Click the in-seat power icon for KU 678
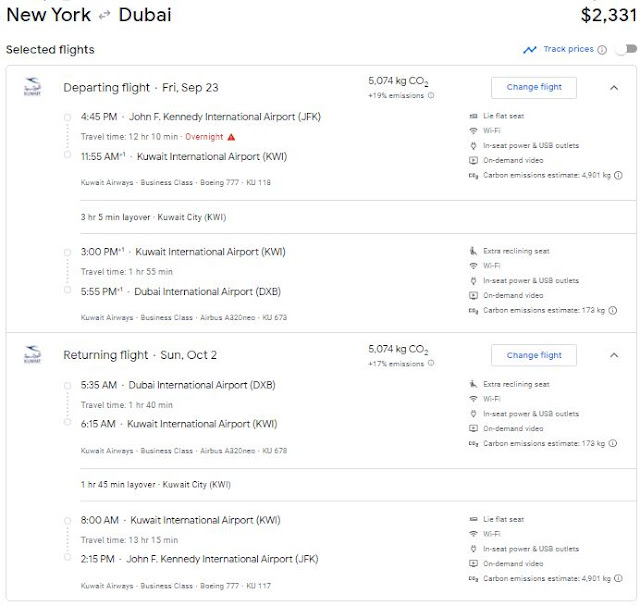640x606 pixels. pyautogui.click(x=473, y=414)
